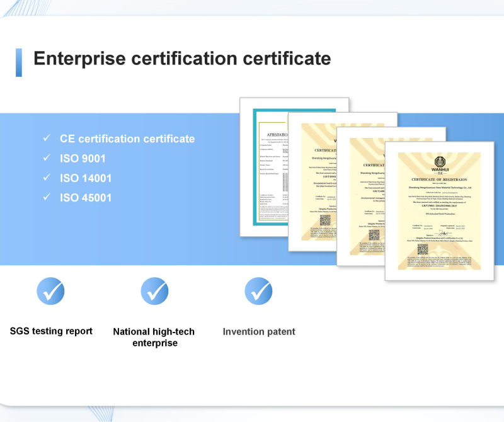Click the checkmark circle above SGS testing report
Viewport: 504px width, 422px height.
(50, 291)
